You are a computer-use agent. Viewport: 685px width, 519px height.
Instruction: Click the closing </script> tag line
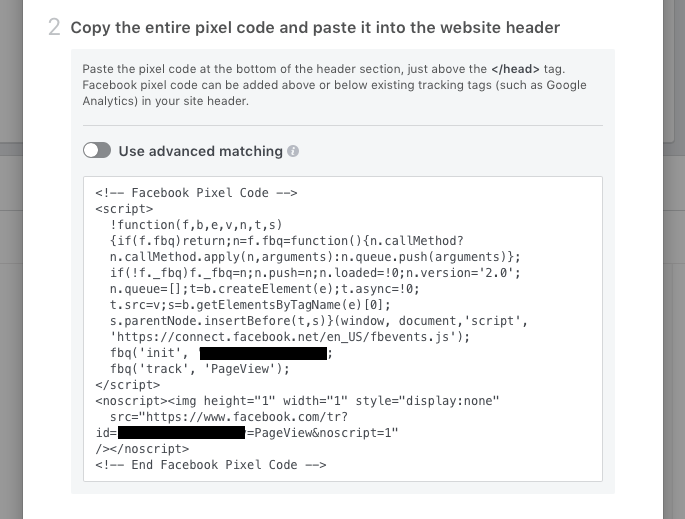click(128, 385)
